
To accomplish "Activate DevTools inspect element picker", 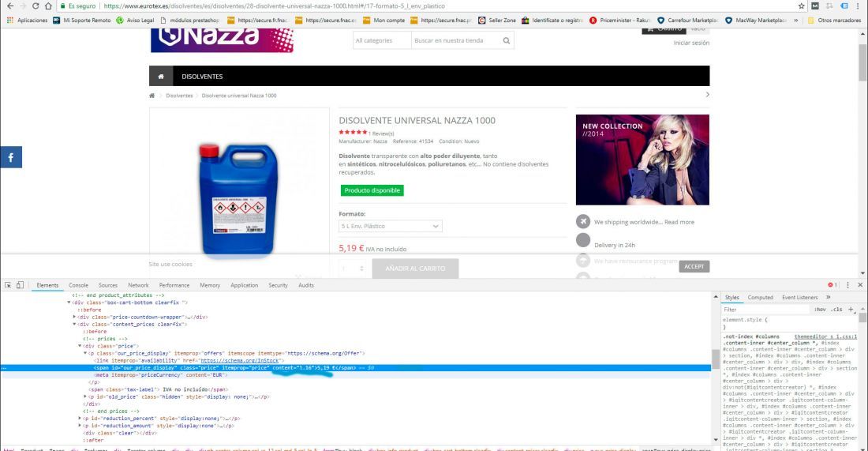I will (x=8, y=285).
